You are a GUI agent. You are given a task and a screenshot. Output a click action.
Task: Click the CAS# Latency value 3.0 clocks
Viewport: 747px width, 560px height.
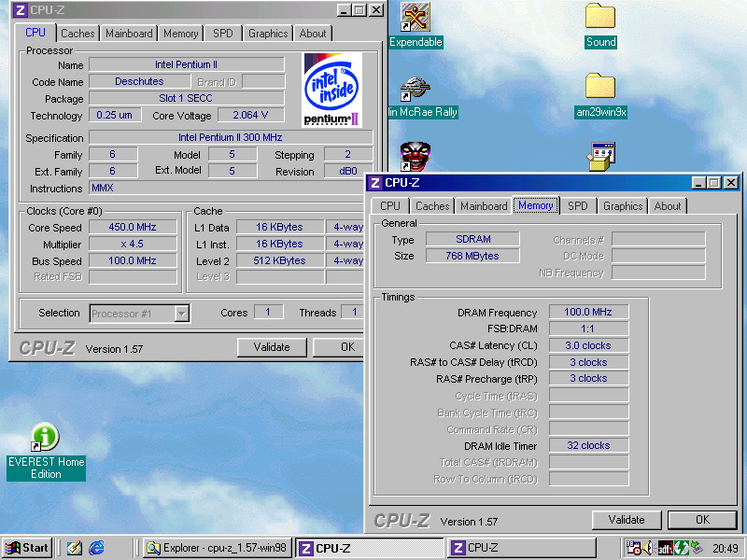[x=588, y=345]
